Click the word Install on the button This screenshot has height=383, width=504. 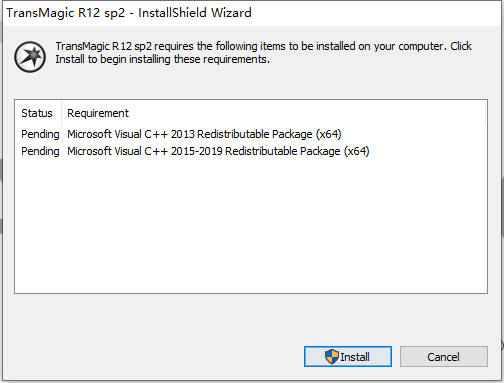coord(355,357)
